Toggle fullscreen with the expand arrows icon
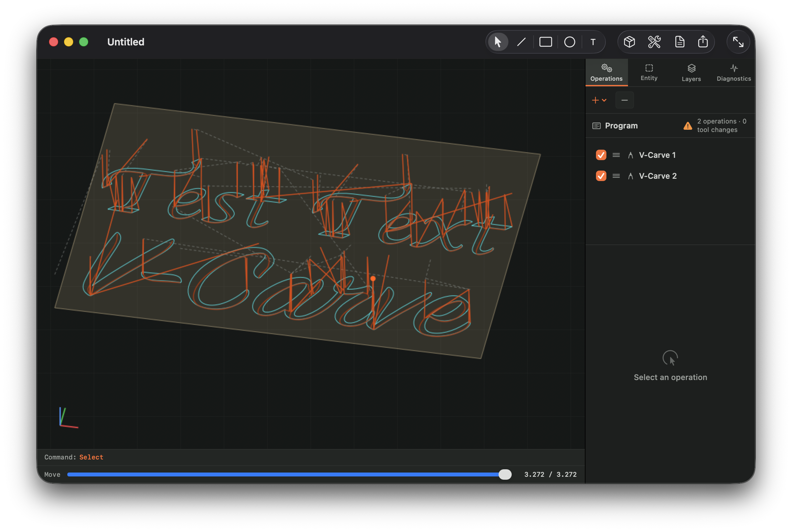Image resolution: width=792 pixels, height=532 pixels. click(x=738, y=42)
